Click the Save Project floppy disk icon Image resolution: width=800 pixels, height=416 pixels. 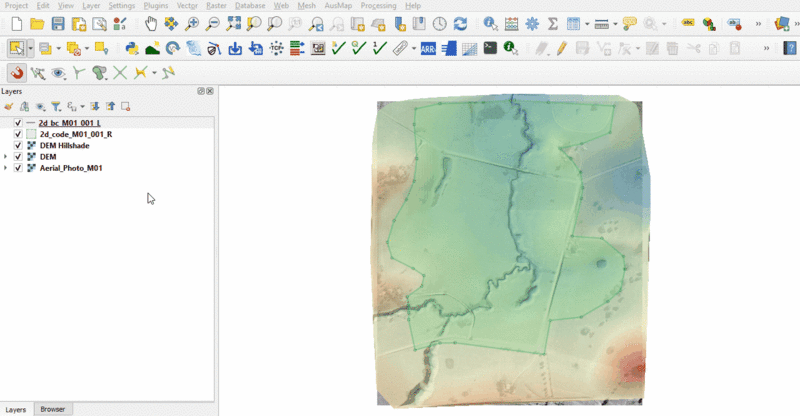tap(58, 23)
